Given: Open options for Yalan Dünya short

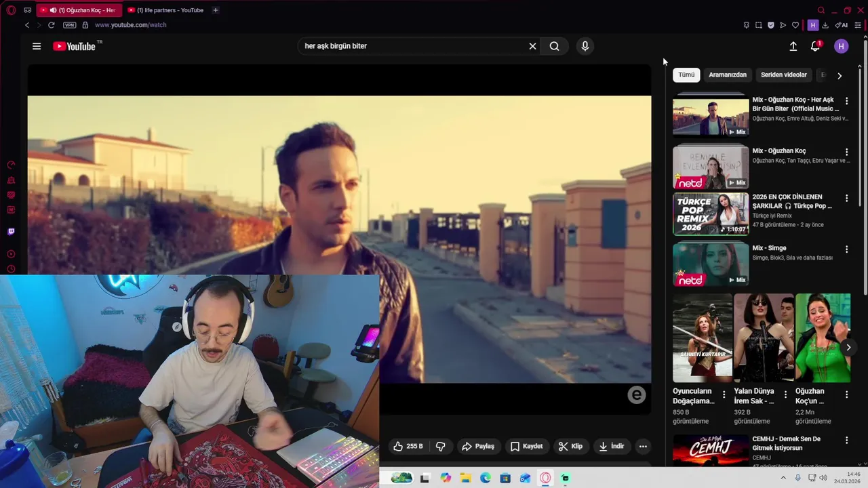Looking at the screenshot, I should coord(785,394).
